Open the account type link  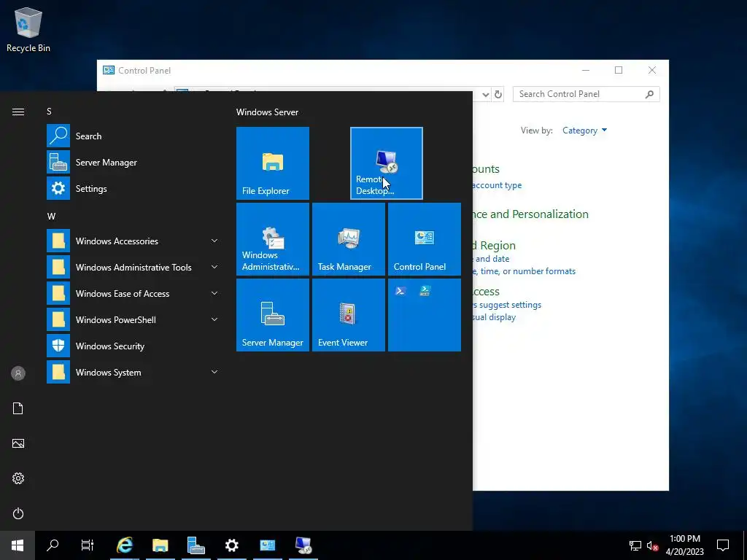tap(497, 185)
